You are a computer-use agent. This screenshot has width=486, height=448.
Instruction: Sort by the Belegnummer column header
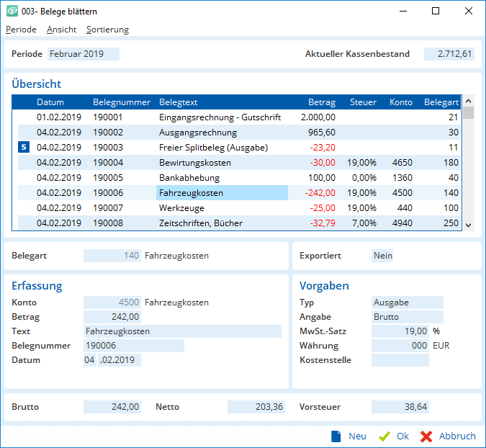point(122,102)
